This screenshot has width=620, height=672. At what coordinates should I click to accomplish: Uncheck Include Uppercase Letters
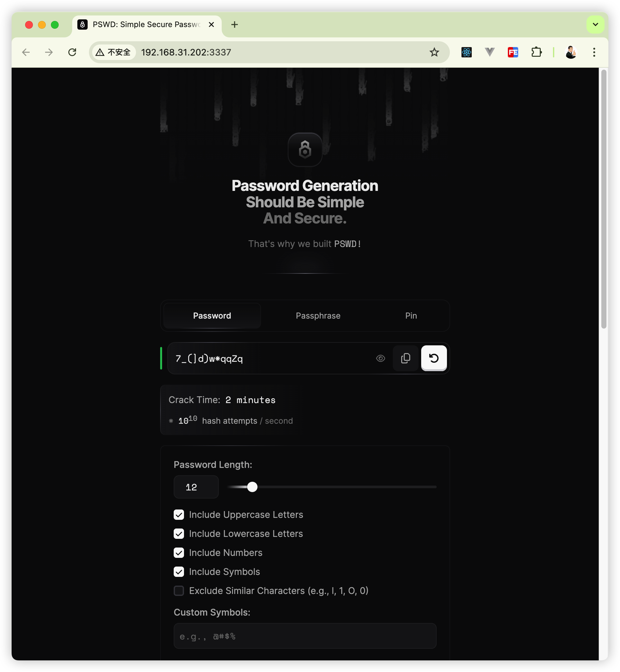point(179,515)
